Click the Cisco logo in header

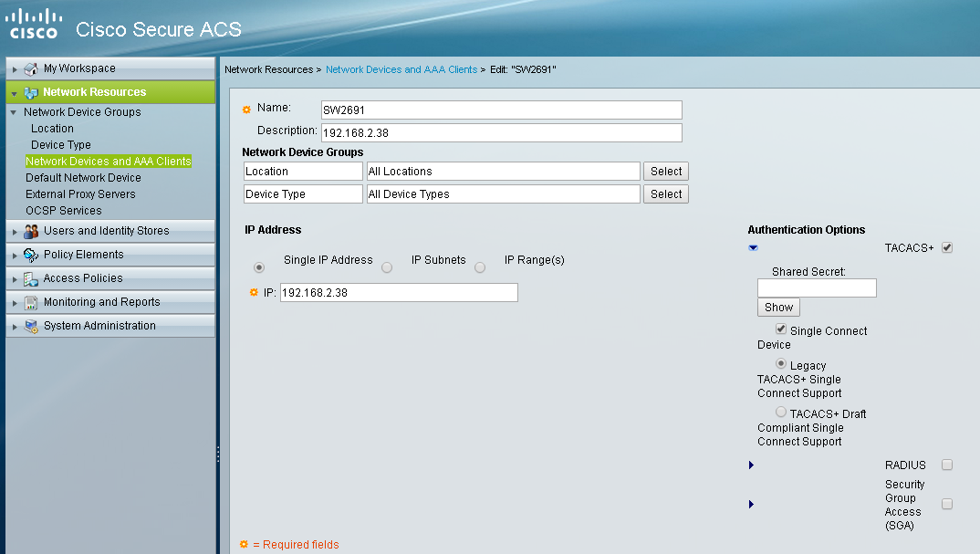[x=34, y=24]
